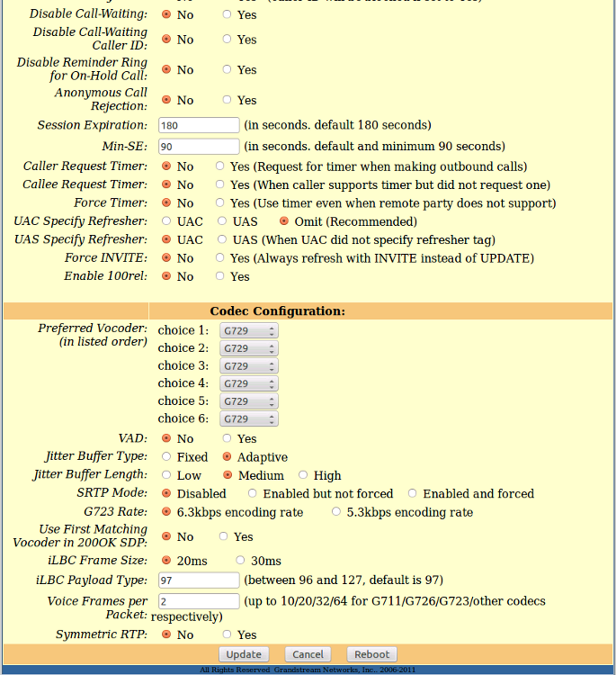Choose No for Disable Call-Waiting Caller ID

(x=166, y=39)
